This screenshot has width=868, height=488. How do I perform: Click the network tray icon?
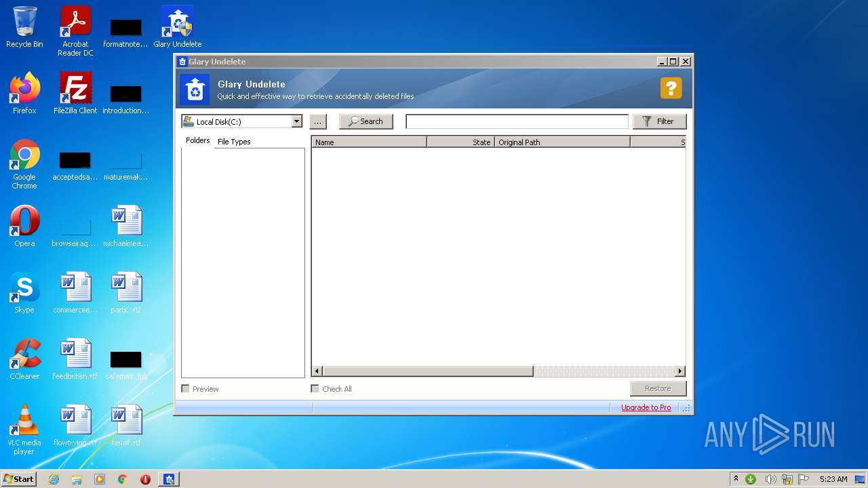click(x=787, y=479)
